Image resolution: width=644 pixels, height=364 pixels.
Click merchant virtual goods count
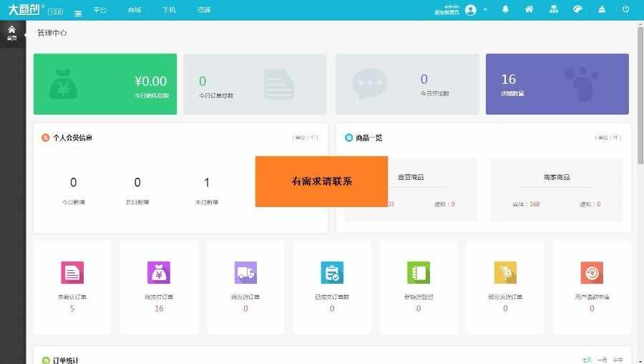tap(598, 204)
